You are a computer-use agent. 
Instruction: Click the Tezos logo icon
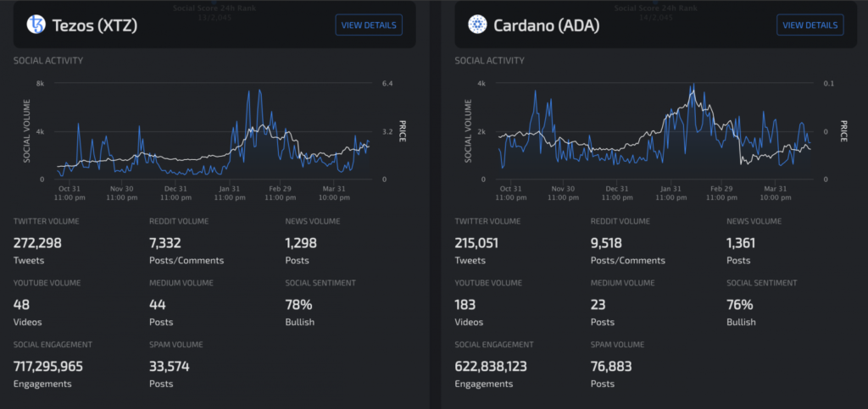click(x=36, y=25)
